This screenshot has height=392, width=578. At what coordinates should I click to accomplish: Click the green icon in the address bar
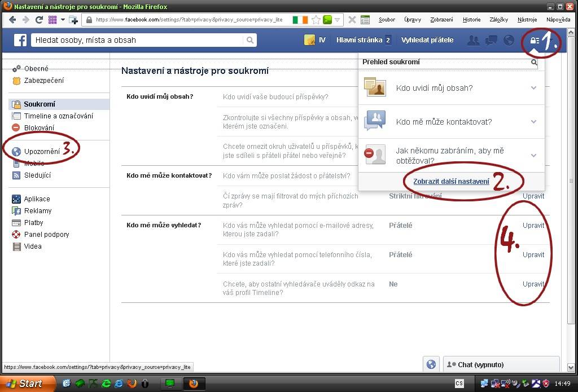(x=327, y=20)
